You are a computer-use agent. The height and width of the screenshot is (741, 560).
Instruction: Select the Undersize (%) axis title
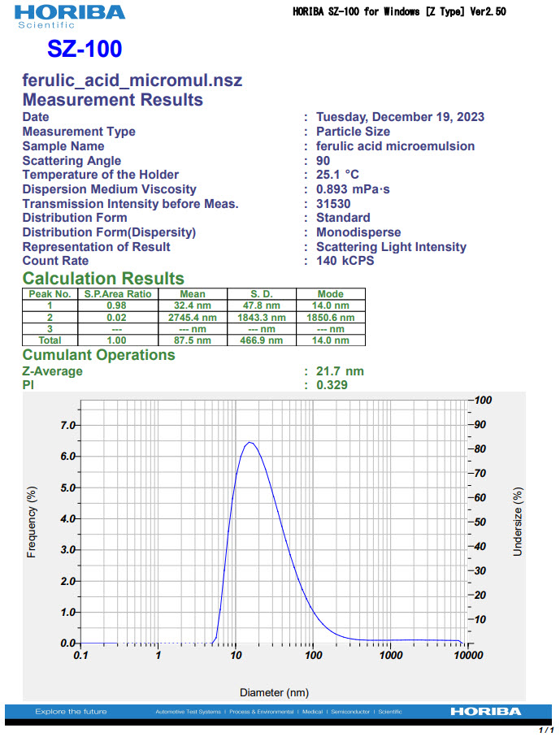click(x=518, y=522)
